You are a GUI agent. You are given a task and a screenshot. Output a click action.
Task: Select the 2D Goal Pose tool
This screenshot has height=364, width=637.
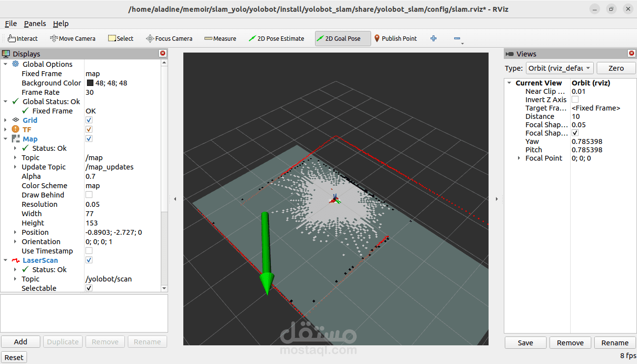[x=343, y=38]
